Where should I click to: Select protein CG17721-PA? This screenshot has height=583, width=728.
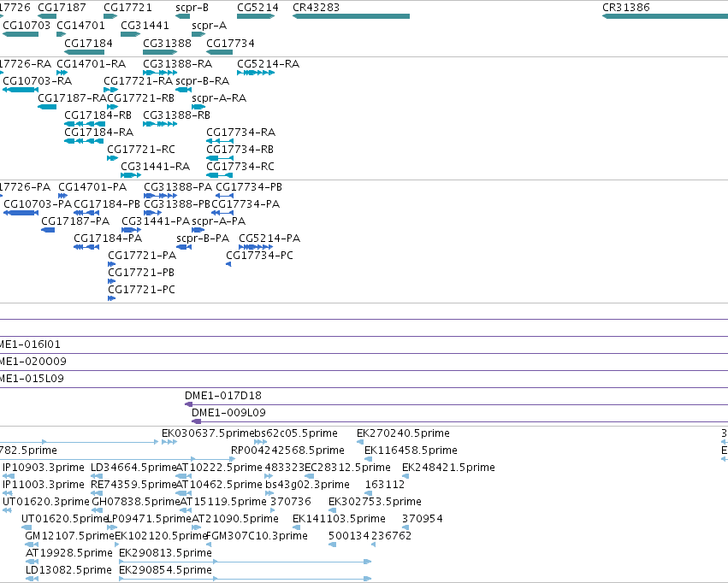click(x=112, y=264)
